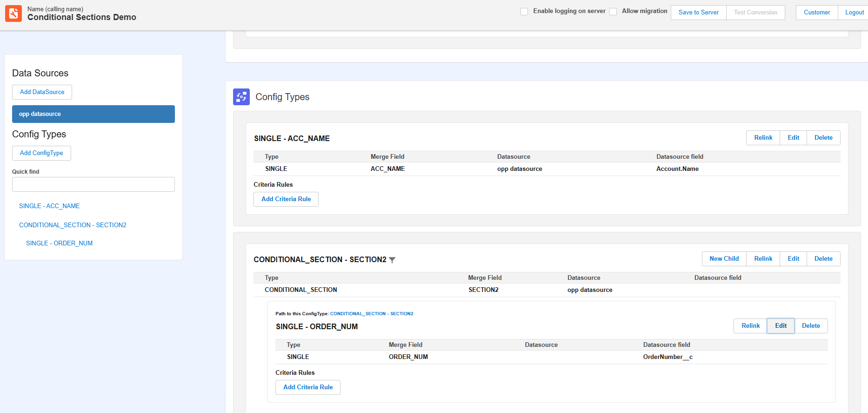Relink the SINGLE - ACC_NAME config type

pyautogui.click(x=763, y=138)
